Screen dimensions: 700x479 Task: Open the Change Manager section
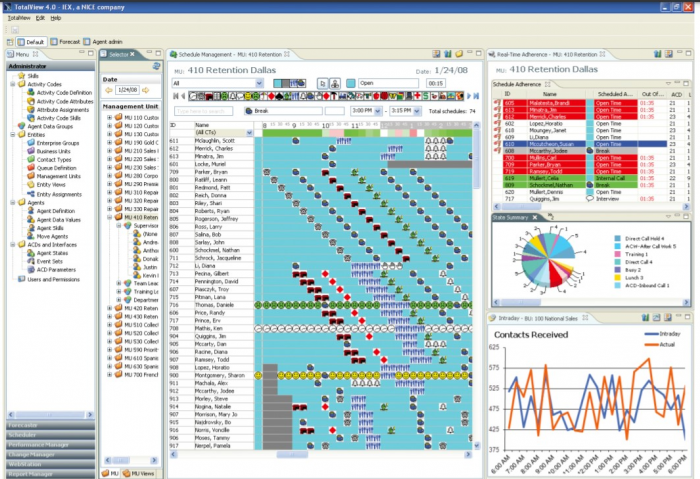(x=50, y=455)
